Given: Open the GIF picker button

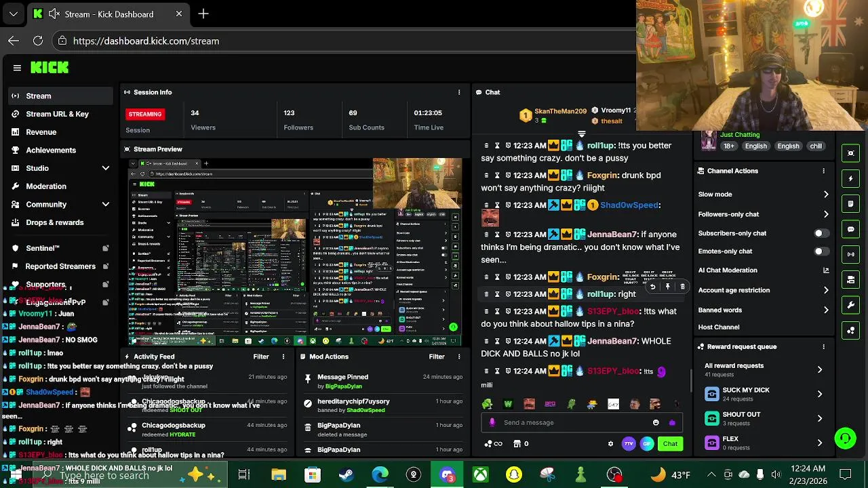Looking at the screenshot, I should click(647, 444).
